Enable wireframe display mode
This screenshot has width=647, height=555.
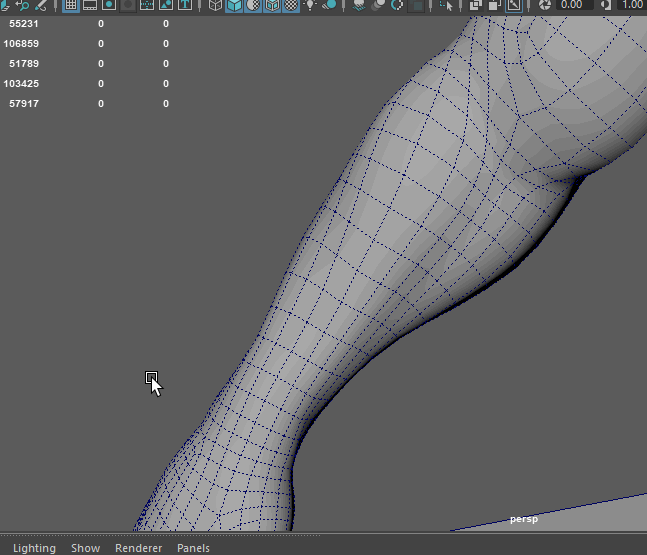215,5
